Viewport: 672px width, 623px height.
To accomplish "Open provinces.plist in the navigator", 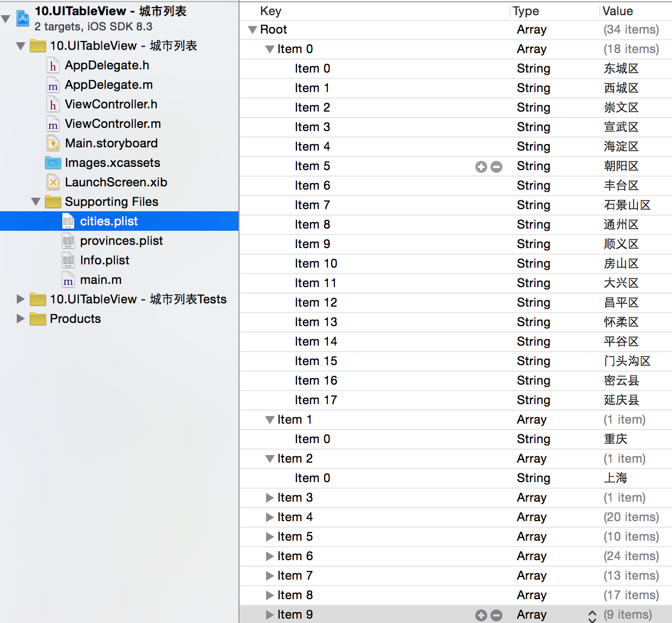I will point(121,241).
